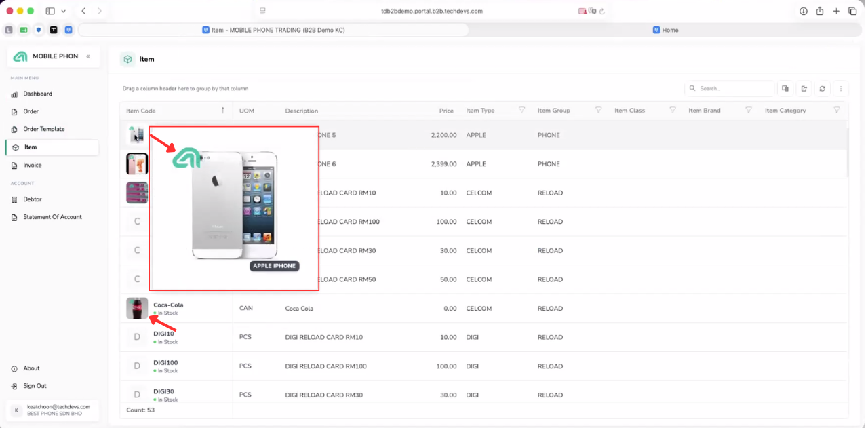Click the About info icon

click(x=15, y=368)
